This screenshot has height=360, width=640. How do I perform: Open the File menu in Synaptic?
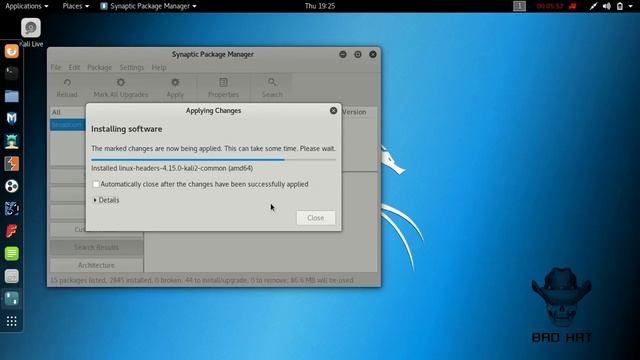(x=56, y=67)
